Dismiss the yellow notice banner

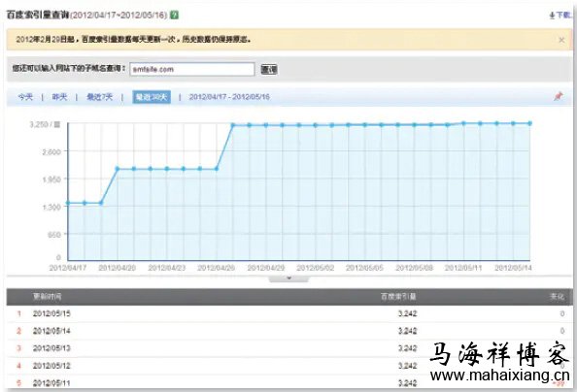pos(561,40)
